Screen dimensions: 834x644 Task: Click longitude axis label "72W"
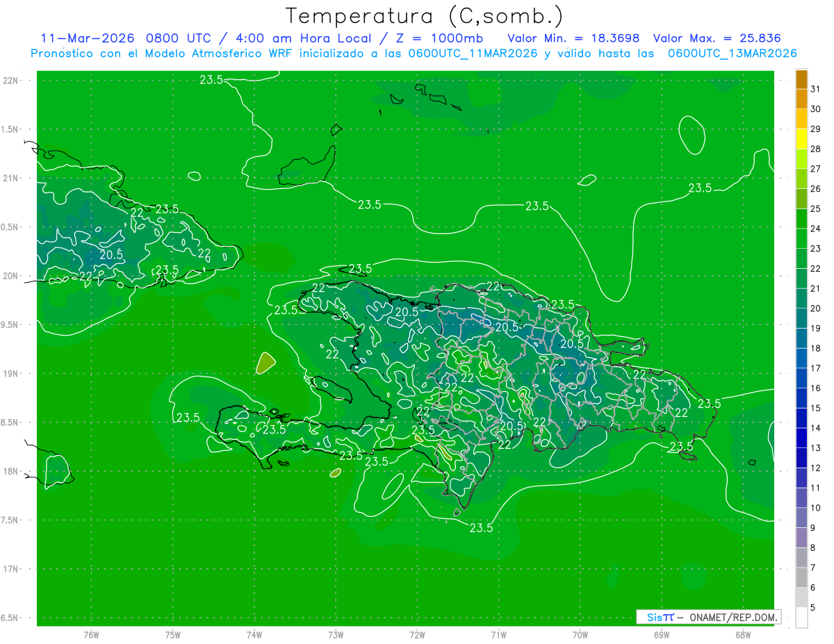pyautogui.click(x=417, y=634)
